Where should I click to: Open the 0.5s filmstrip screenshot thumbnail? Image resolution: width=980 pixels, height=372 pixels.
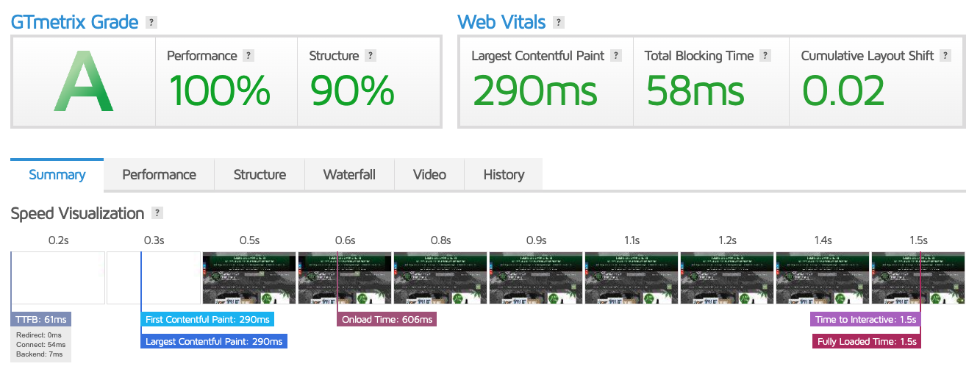(249, 278)
